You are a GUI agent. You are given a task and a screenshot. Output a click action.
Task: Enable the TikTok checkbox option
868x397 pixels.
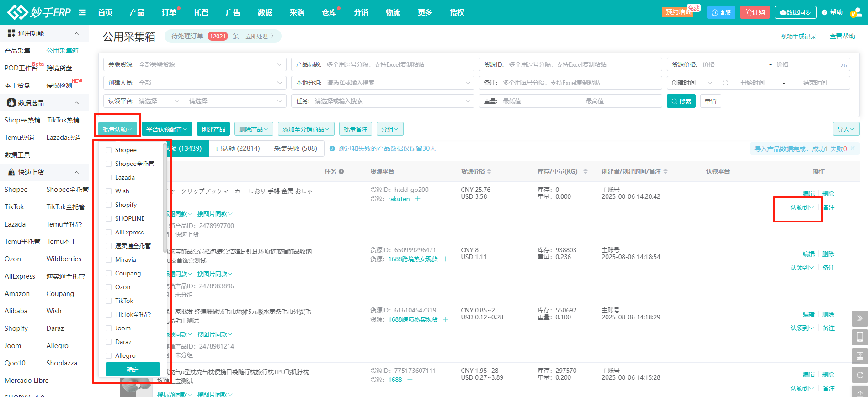click(109, 301)
